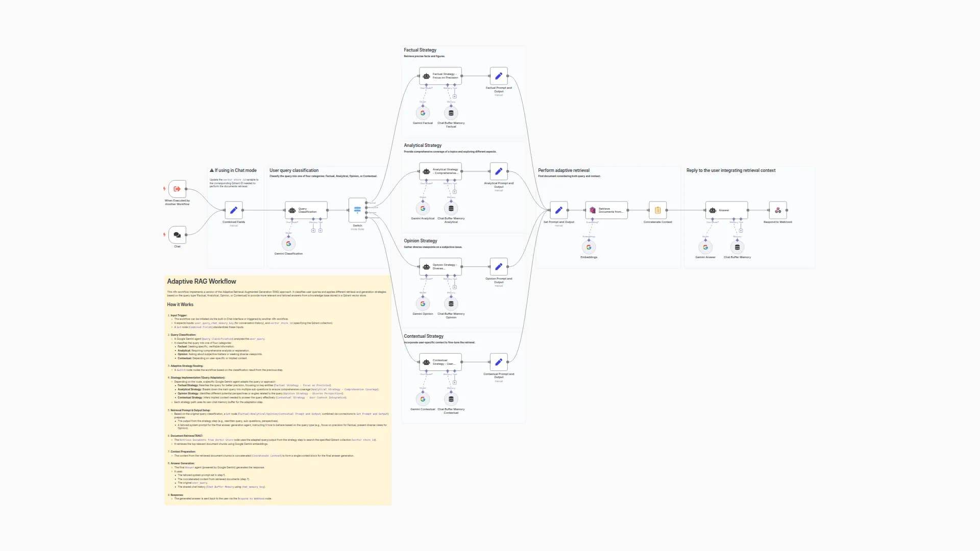The width and height of the screenshot is (980, 551).
Task: Select the Chat Buffer Memory Opinion node
Action: coord(451,304)
